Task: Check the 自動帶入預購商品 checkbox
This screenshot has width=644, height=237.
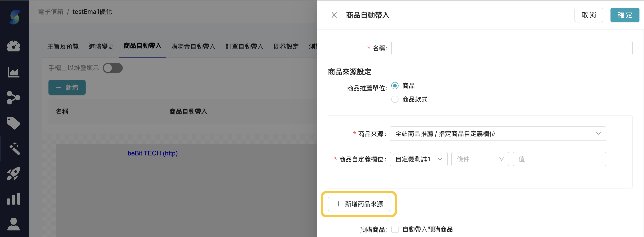Action: pyautogui.click(x=394, y=229)
